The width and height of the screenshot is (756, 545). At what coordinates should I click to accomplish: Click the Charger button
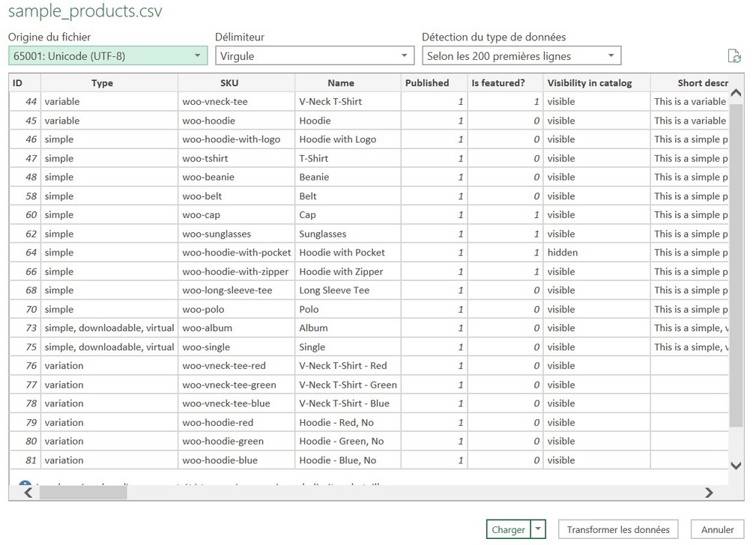508,529
